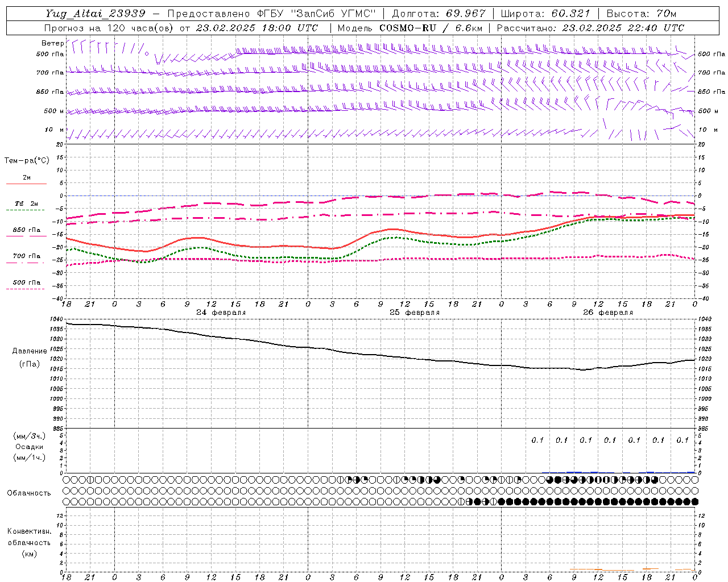Viewport: 728px width, 582px height.
Task: Click the Осадки precipitation label
Action: (x=29, y=447)
